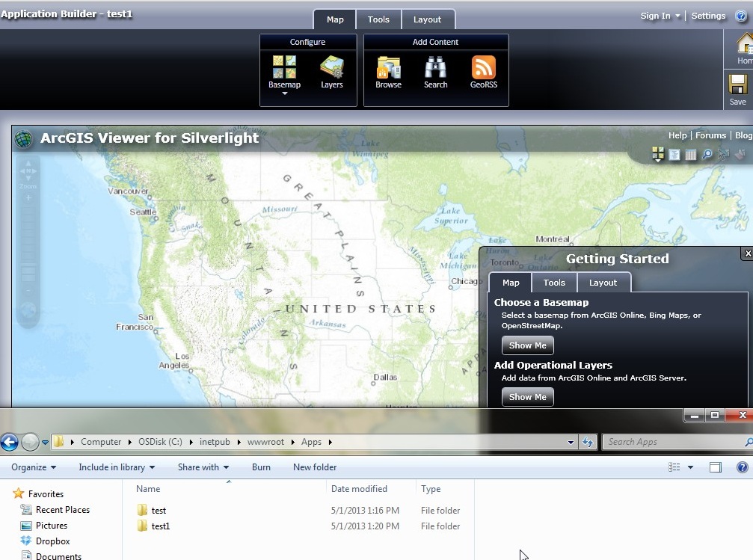Open the Settings link

pos(708,16)
